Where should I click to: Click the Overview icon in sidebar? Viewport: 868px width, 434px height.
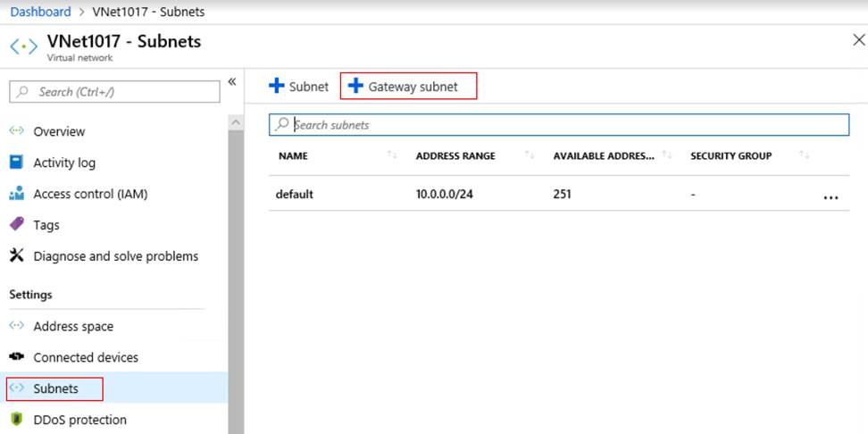pyautogui.click(x=16, y=131)
